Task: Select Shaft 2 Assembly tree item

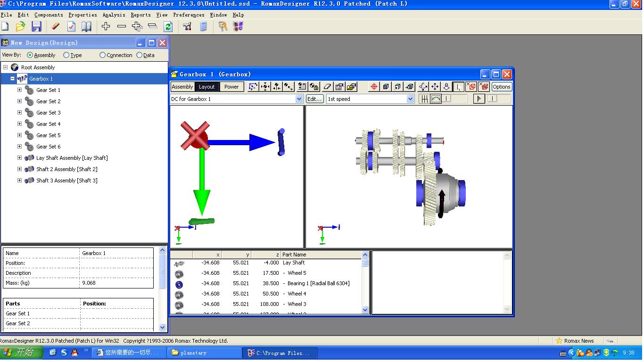Action: pos(67,169)
